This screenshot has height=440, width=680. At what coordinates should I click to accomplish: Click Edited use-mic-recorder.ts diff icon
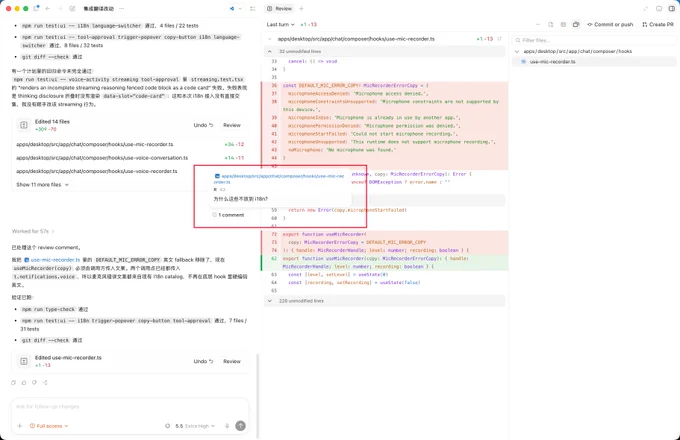coord(24,361)
